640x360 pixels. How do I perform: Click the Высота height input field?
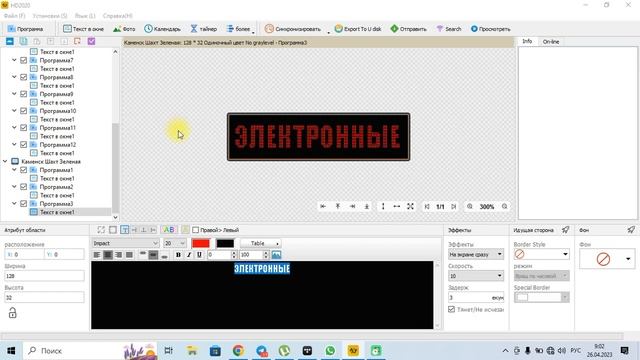click(44, 298)
